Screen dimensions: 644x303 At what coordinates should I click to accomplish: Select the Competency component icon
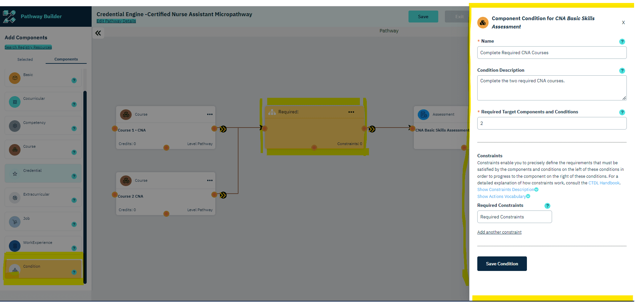(15, 126)
